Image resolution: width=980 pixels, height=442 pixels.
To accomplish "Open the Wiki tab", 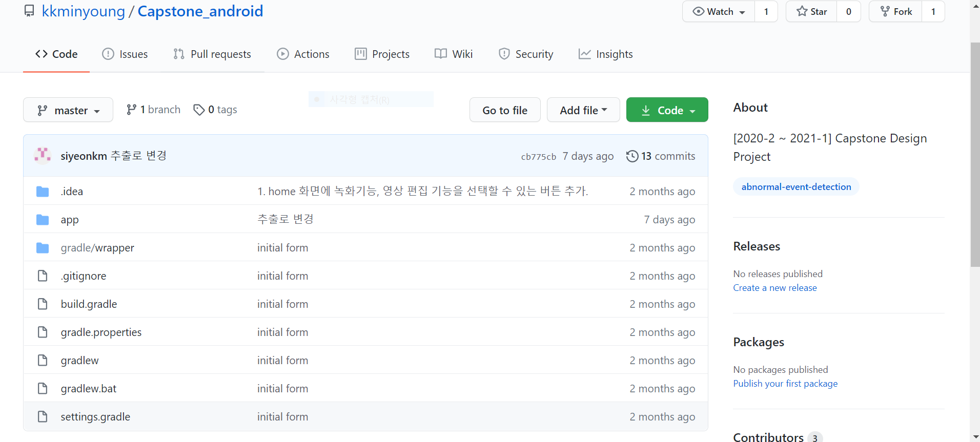I will (x=454, y=54).
